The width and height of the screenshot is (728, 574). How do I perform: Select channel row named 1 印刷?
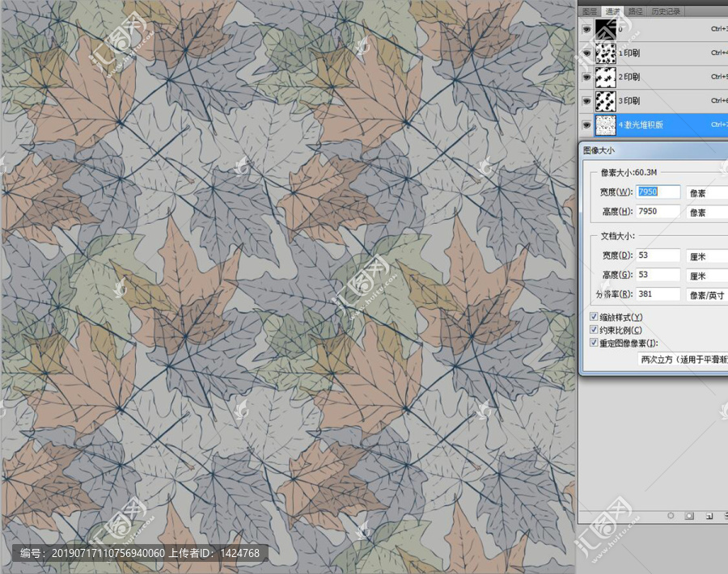pos(654,53)
